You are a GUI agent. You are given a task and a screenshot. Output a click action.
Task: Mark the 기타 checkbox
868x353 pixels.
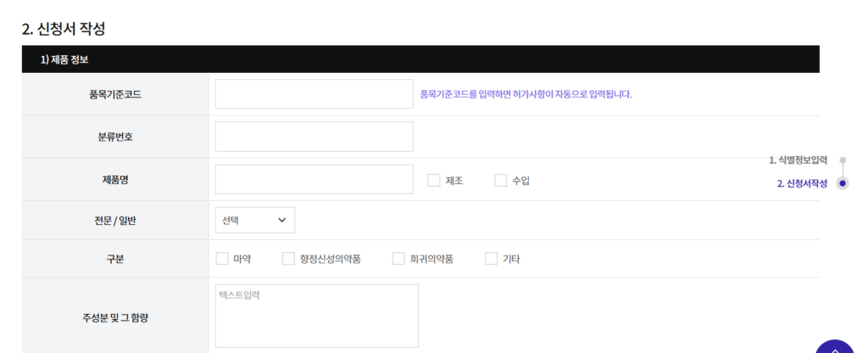(x=492, y=259)
